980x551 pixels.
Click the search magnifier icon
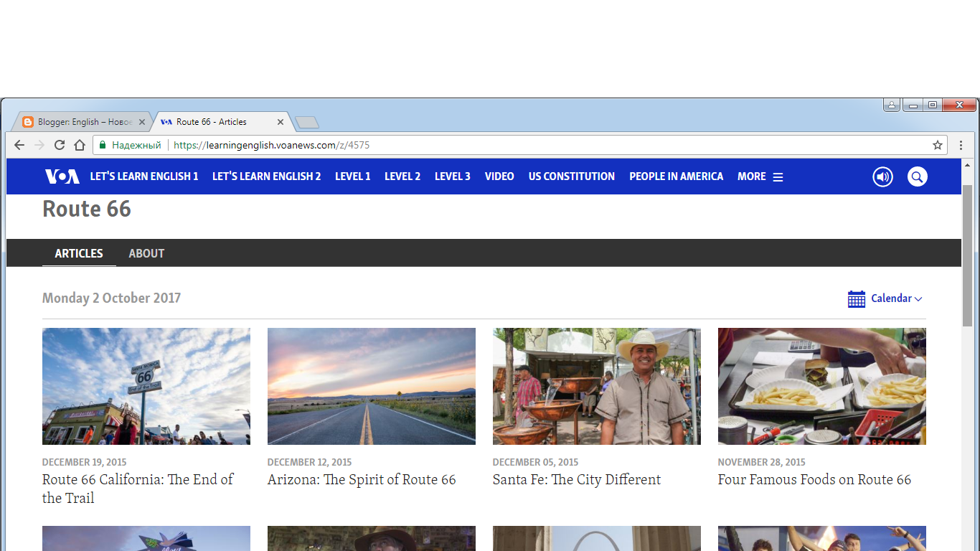[x=918, y=176]
